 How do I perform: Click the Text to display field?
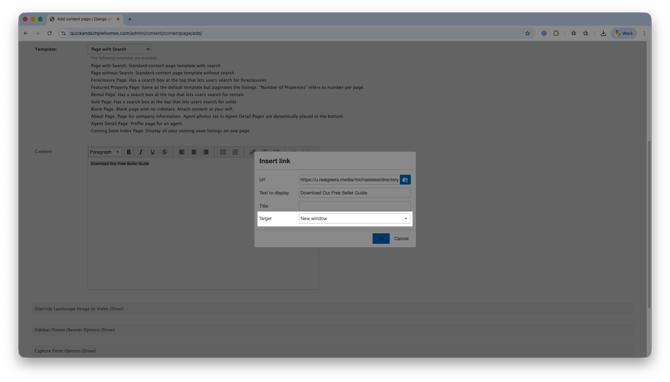pyautogui.click(x=354, y=193)
